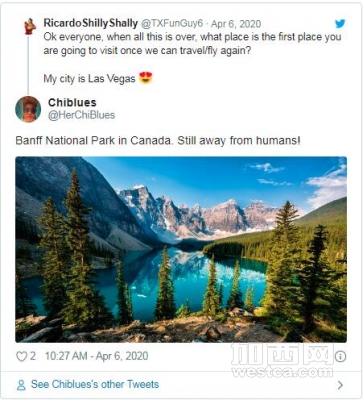Image resolution: width=363 pixels, height=400 pixels.
Task: Click the 10:27 AM - Apr 6, 2020 timestamp
Action: point(96,356)
